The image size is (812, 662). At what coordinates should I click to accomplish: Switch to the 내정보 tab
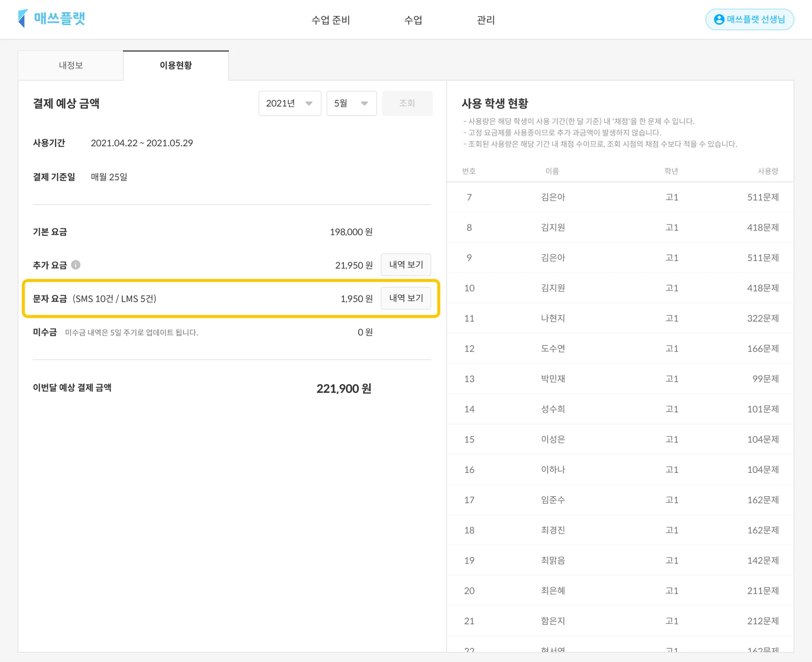click(71, 65)
